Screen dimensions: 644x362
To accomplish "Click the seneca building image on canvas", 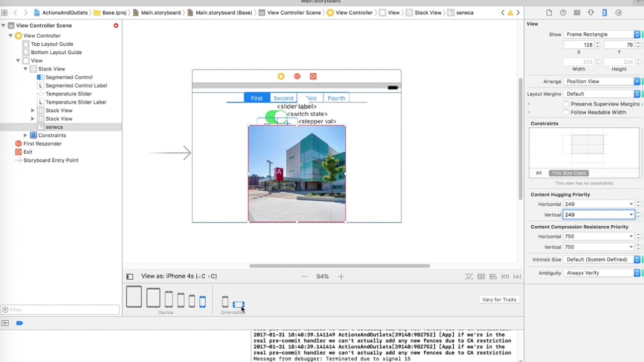I will coord(297,173).
